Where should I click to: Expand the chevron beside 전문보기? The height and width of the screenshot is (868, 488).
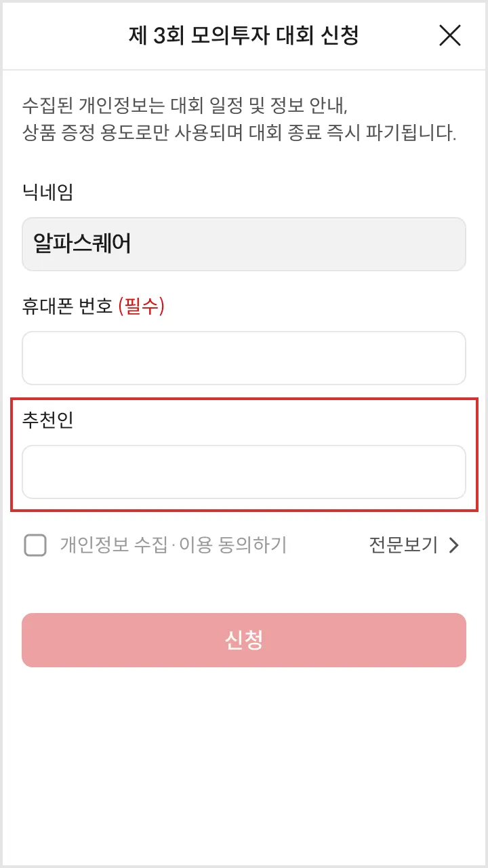(454, 545)
